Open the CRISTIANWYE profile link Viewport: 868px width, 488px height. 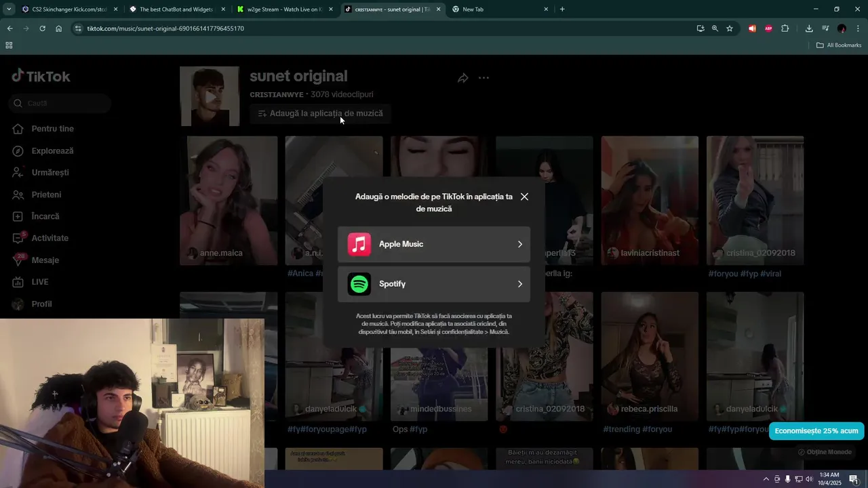point(277,94)
